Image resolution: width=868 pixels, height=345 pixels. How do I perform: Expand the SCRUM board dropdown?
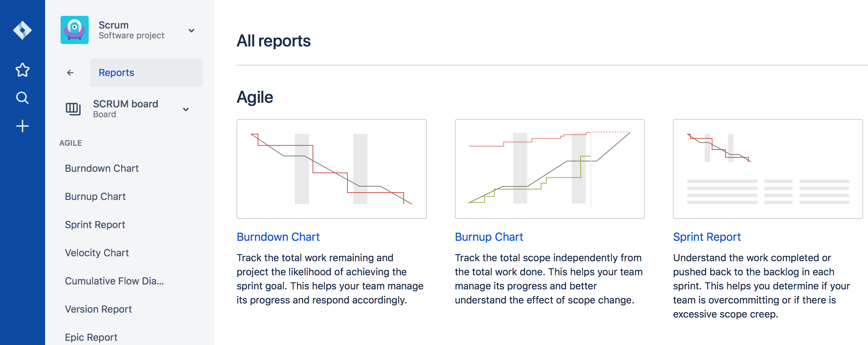click(x=186, y=109)
